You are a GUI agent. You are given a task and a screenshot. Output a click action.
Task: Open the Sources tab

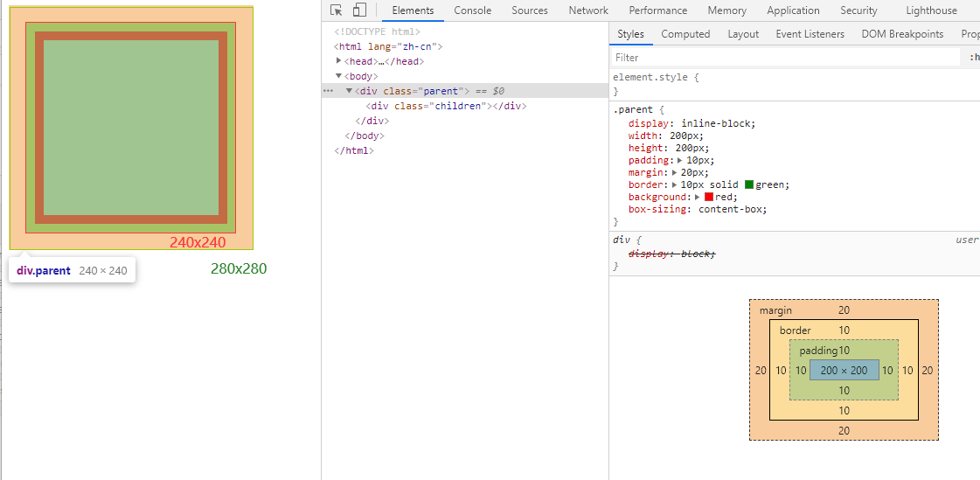coord(530,10)
